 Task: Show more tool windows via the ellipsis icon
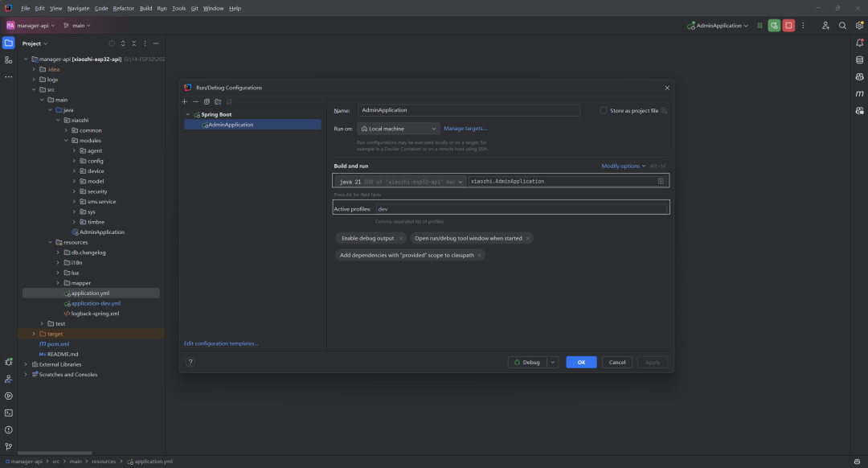point(8,77)
